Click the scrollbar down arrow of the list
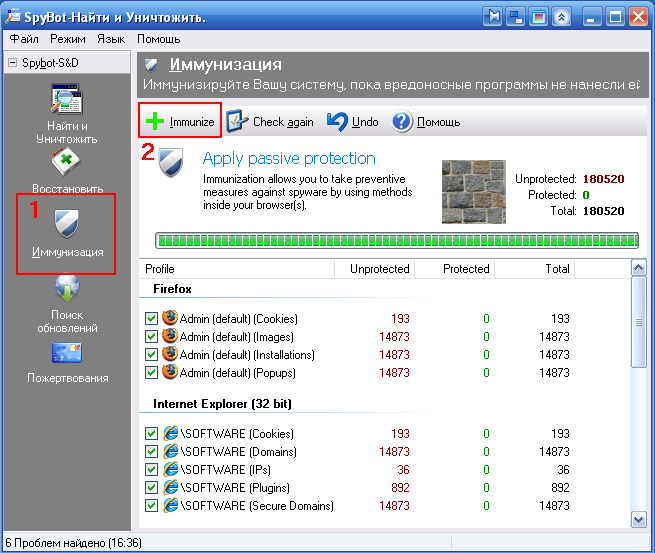Image resolution: width=655 pixels, height=553 pixels. (x=639, y=520)
